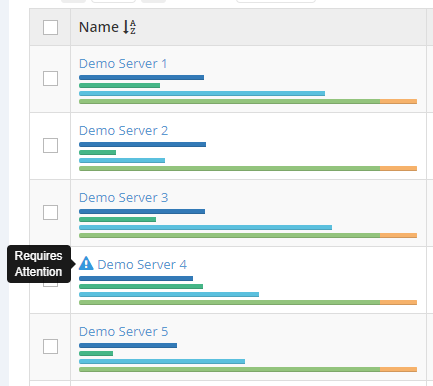Go to Demo Server 3 details
Image resolution: width=433 pixels, height=386 pixels.
(x=123, y=198)
